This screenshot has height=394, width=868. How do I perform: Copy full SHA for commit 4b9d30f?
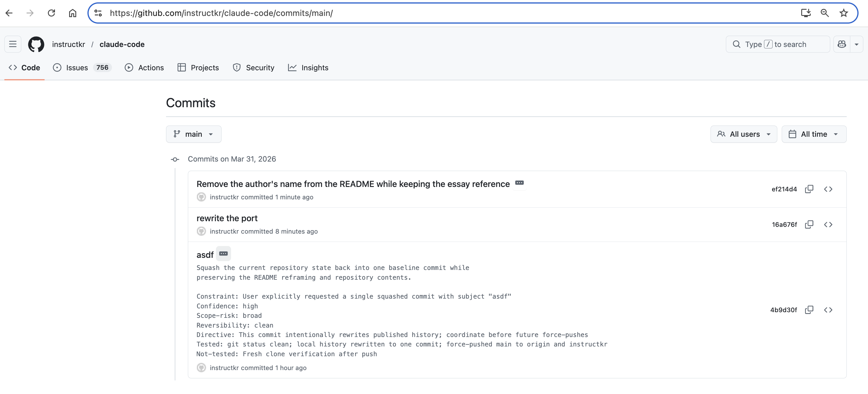(809, 310)
